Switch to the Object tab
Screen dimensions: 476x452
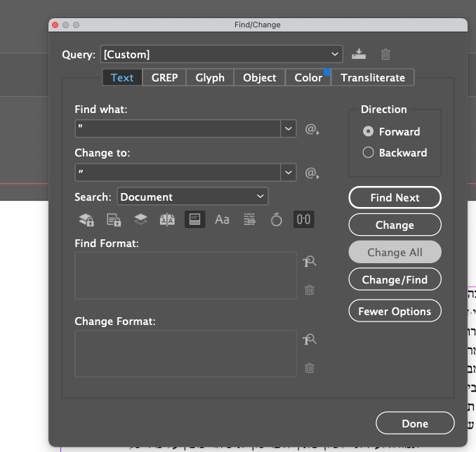point(260,78)
